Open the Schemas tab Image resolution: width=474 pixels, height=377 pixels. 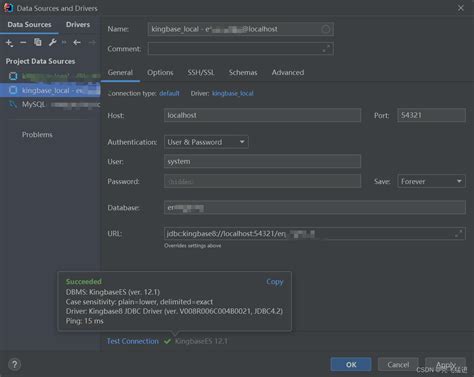243,73
